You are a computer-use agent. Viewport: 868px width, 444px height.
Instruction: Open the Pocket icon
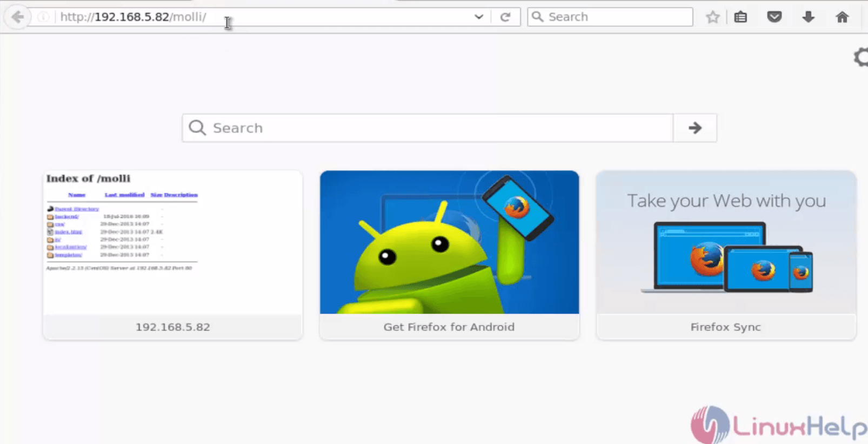(774, 17)
